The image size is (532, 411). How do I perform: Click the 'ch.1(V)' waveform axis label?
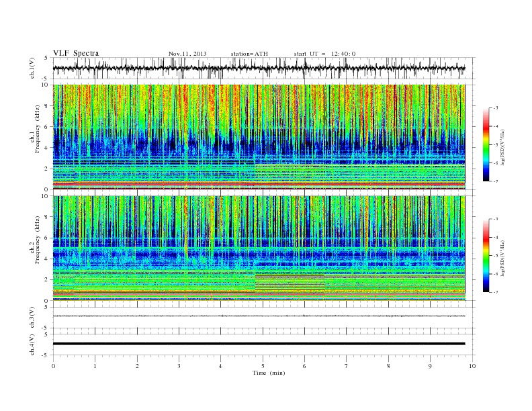point(32,68)
